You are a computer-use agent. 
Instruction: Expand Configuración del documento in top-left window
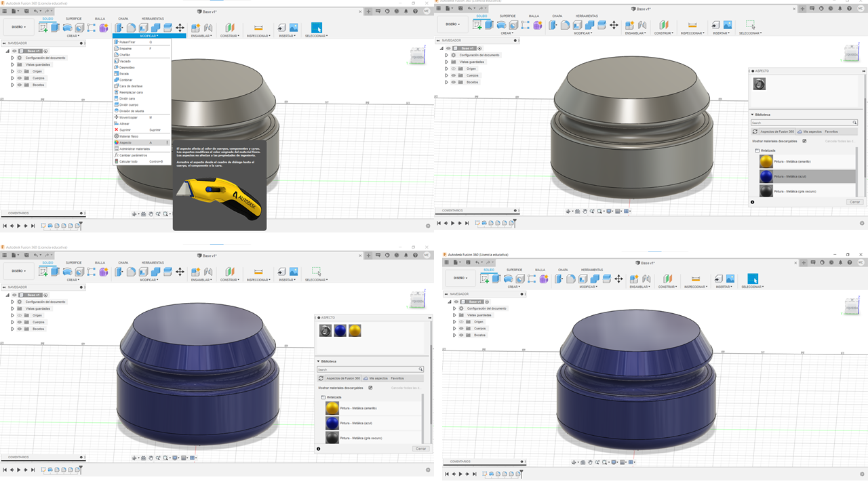12,58
